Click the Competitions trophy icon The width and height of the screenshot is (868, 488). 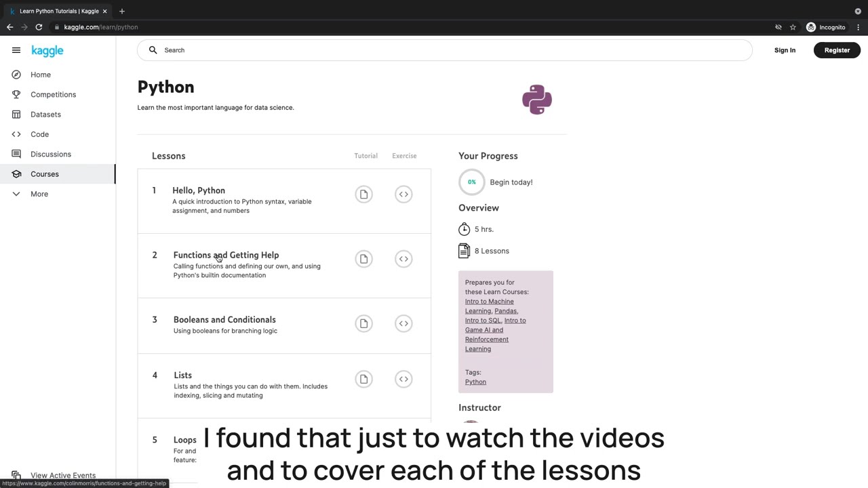(16, 94)
